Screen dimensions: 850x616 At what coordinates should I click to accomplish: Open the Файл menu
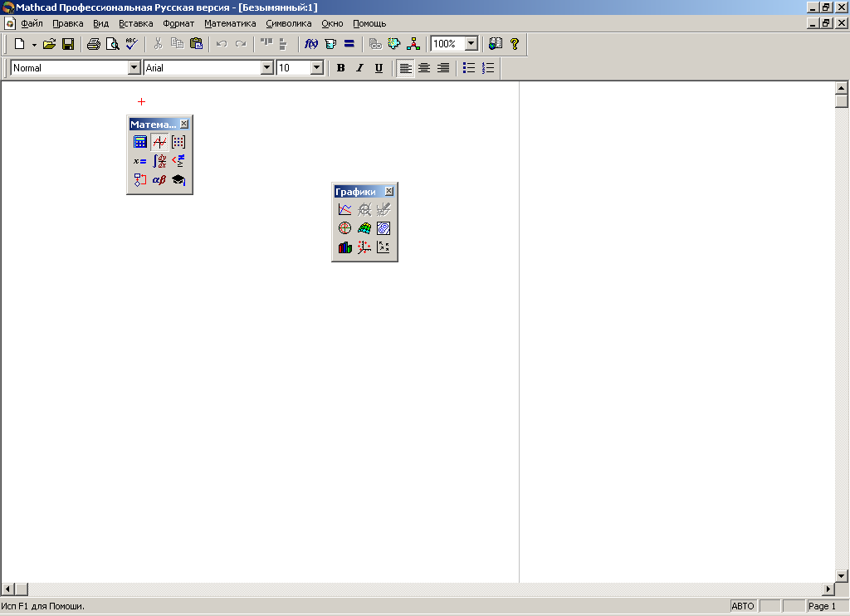(32, 23)
